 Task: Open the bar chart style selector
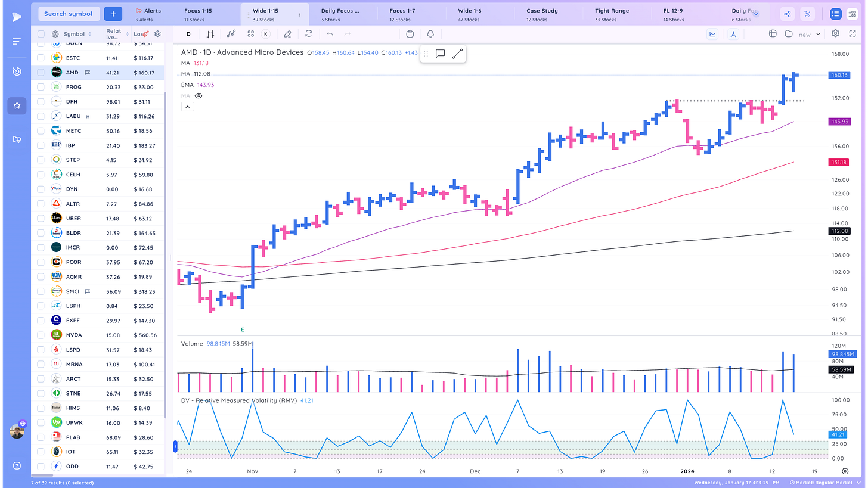click(x=210, y=35)
